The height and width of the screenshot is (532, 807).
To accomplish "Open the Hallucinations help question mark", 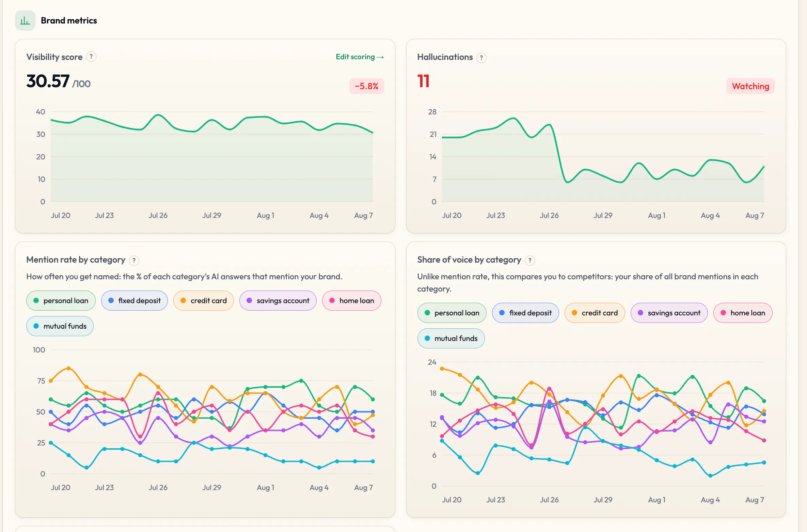I will 481,58.
